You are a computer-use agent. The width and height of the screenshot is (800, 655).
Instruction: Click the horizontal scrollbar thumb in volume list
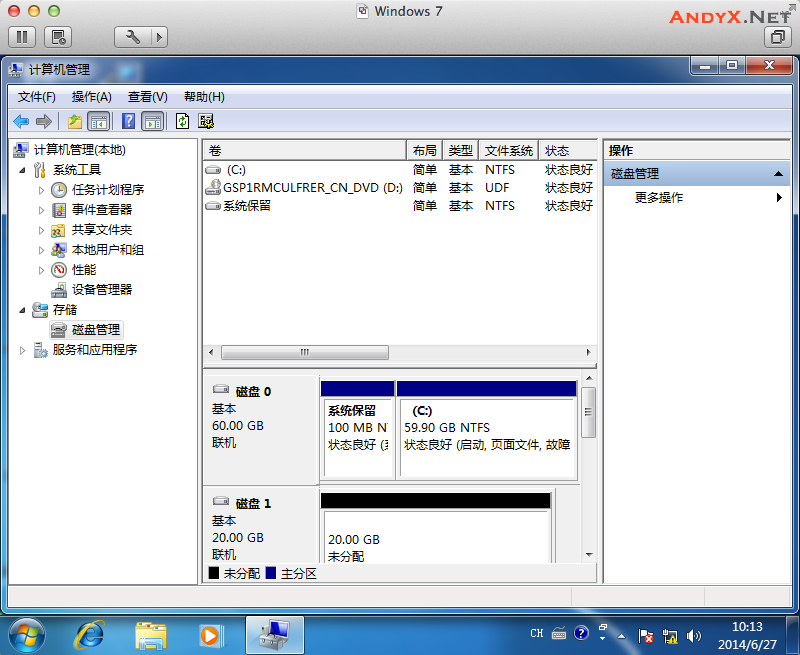305,352
